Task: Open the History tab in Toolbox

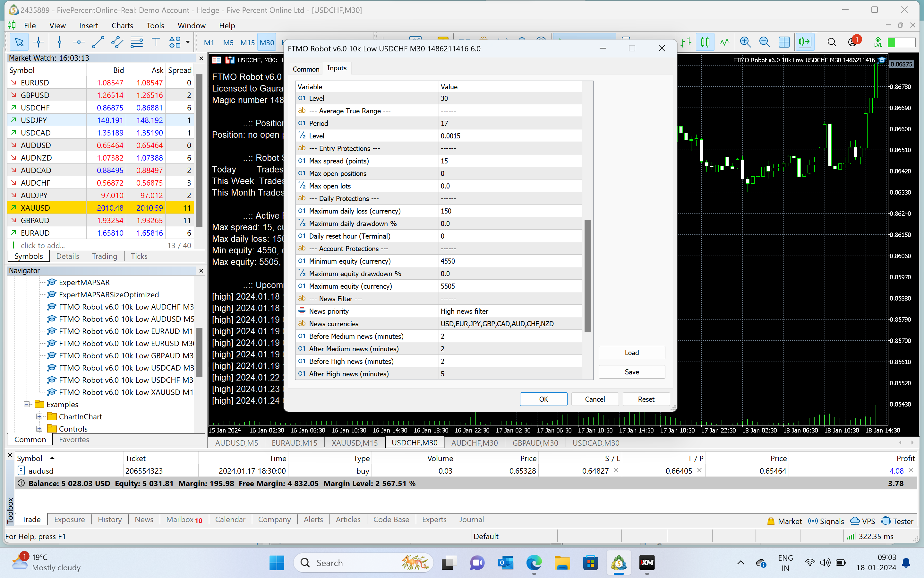Action: click(x=110, y=520)
